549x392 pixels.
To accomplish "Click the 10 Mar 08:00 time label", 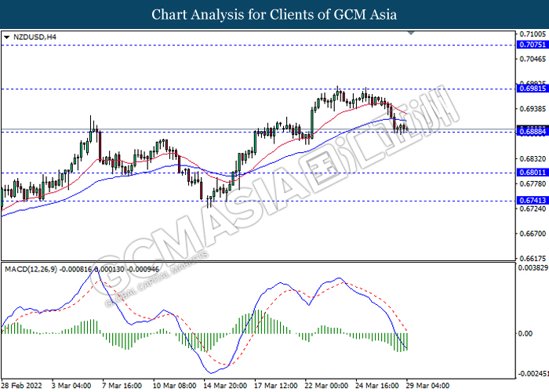I will [x=174, y=386].
